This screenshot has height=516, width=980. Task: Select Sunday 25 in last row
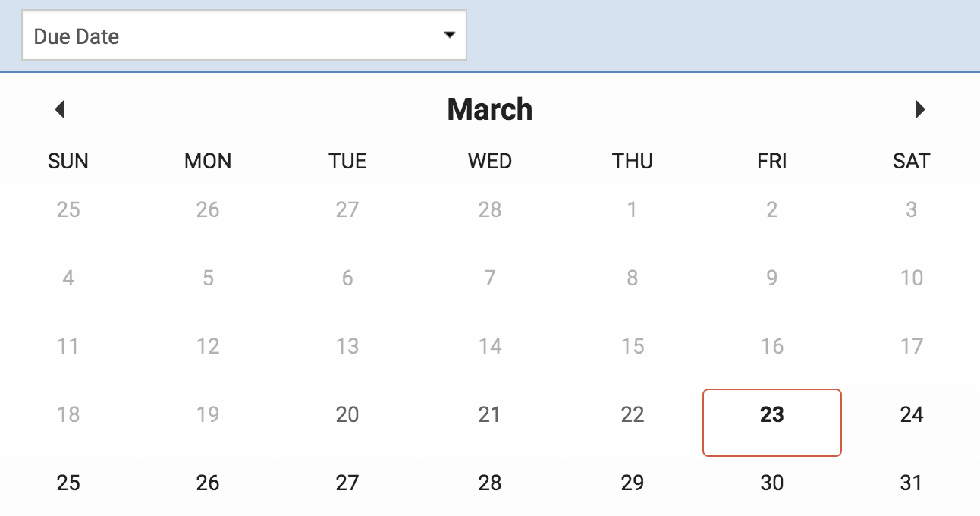click(x=68, y=483)
